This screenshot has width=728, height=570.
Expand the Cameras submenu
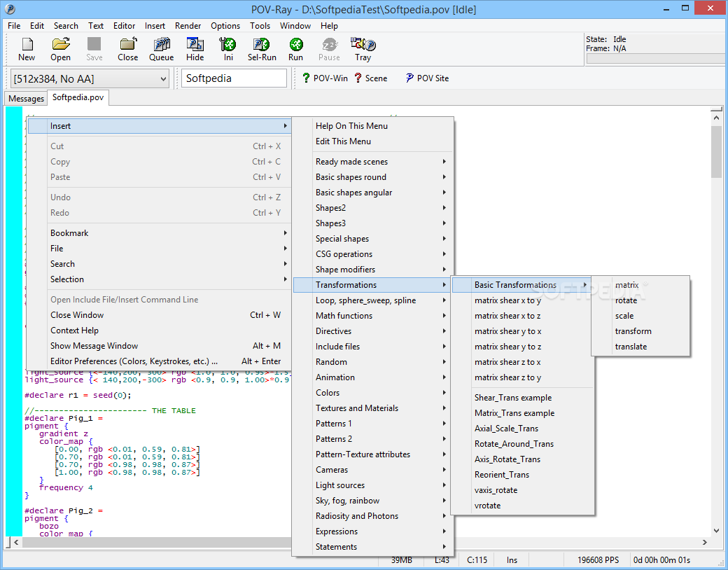pos(373,470)
